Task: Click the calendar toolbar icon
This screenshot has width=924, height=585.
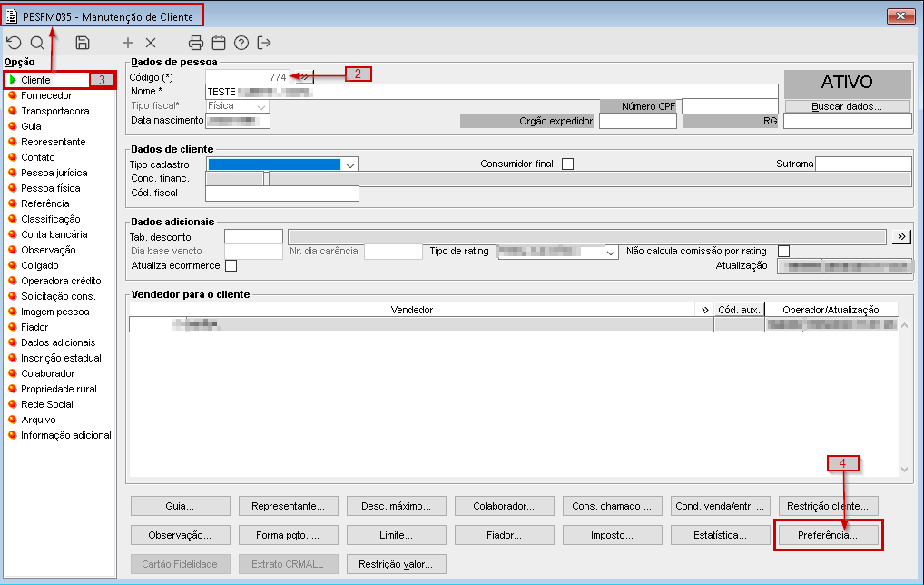Action: [x=219, y=43]
